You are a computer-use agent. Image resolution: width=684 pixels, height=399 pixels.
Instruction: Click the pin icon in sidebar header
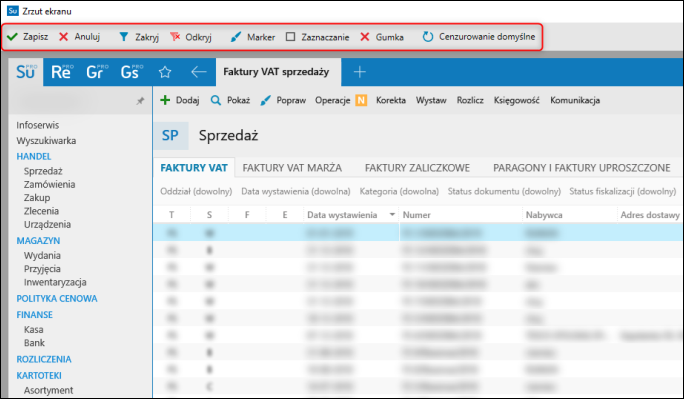(x=140, y=101)
